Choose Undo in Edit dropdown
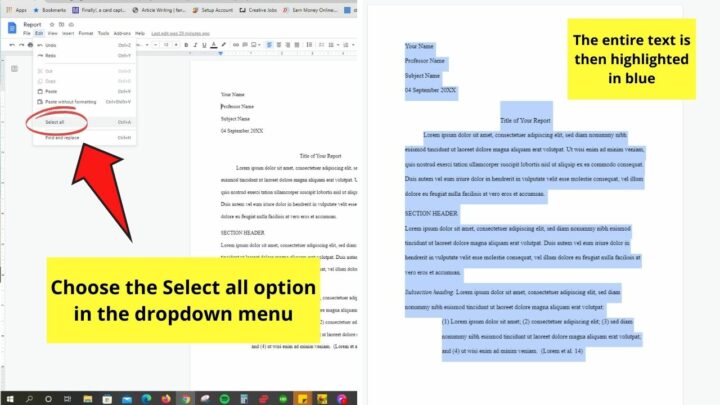This screenshot has height=405, width=720. point(84,45)
